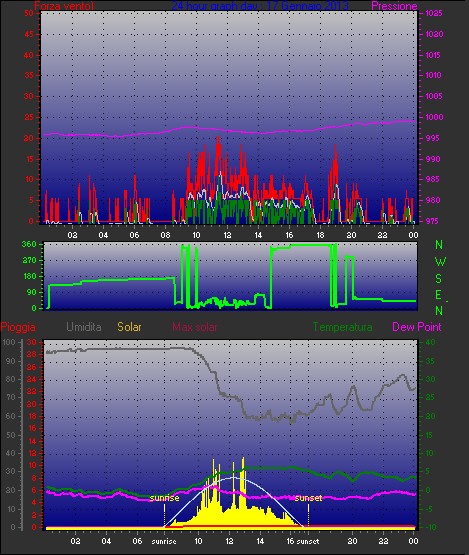Viewport: 469px width, 555px height.
Task: Click the gray humidity axis value 70
Action: pos(11,397)
